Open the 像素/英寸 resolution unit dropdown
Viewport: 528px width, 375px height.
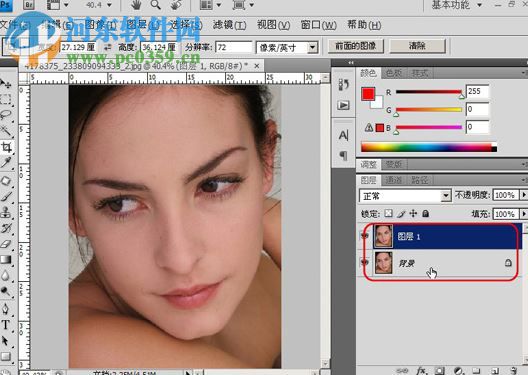tap(287, 47)
